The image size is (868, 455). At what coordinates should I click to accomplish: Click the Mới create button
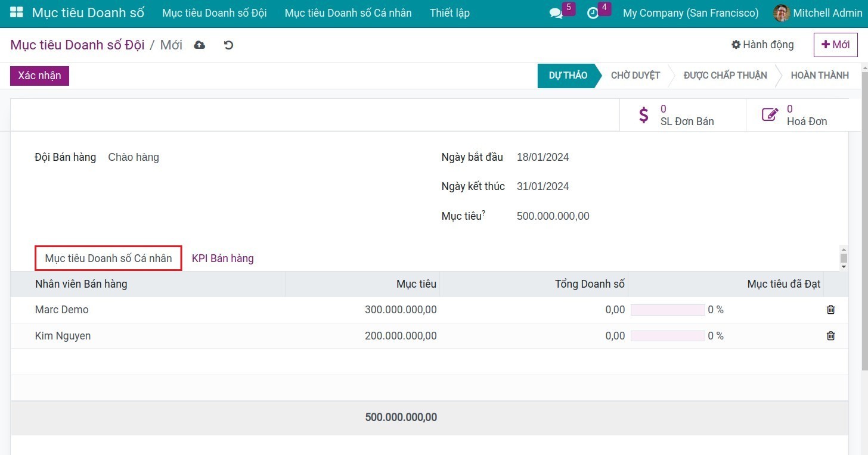pyautogui.click(x=835, y=45)
